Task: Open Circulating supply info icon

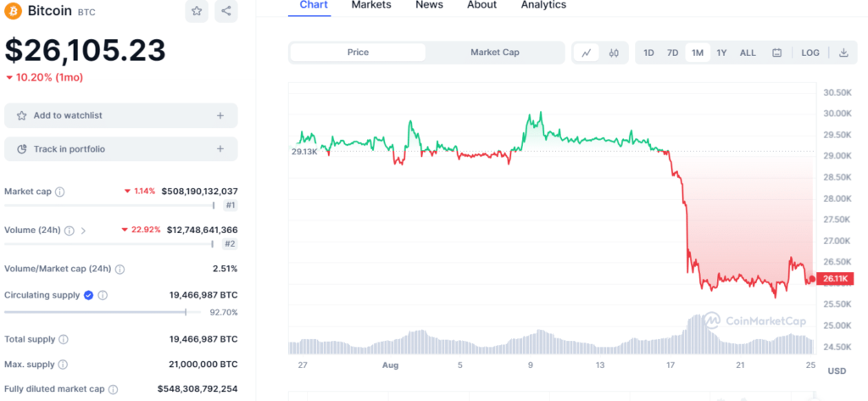Action: coord(103,295)
